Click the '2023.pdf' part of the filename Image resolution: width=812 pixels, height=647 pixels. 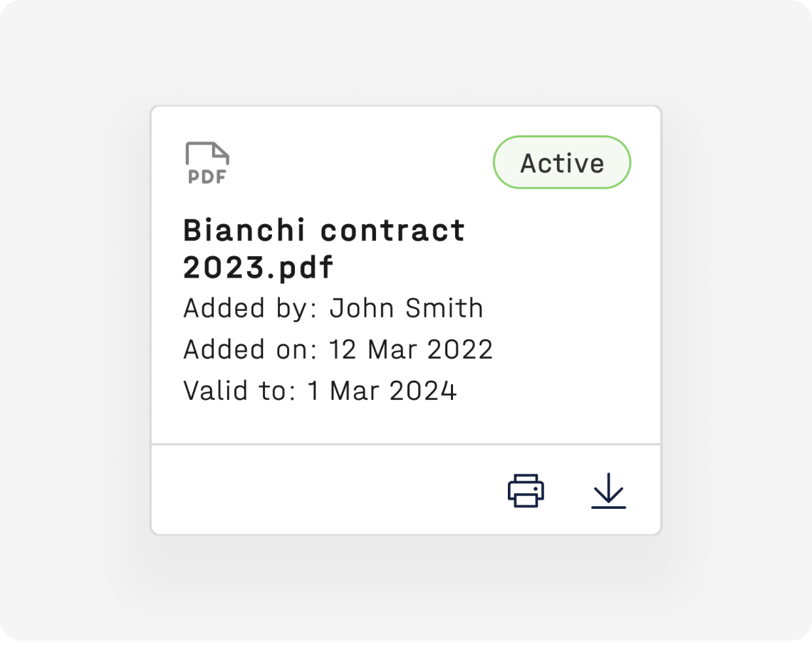point(258,268)
